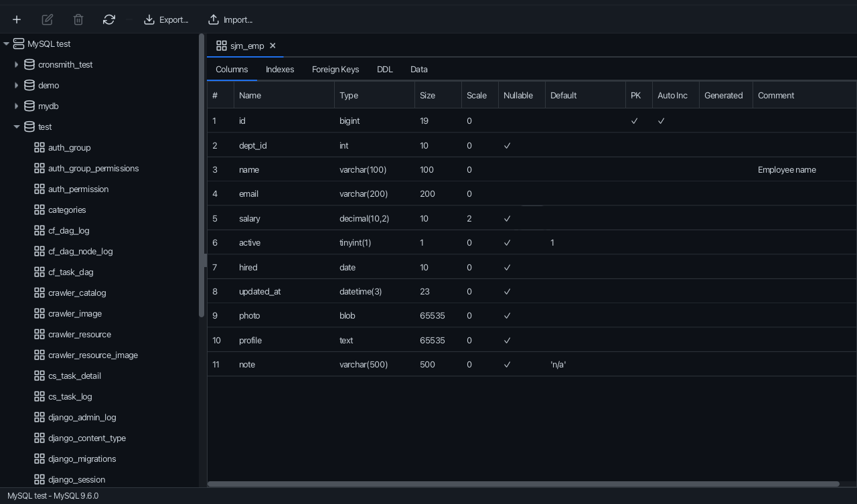Viewport: 857px width, 504px height.
Task: Click the Export... button
Action: point(166,20)
